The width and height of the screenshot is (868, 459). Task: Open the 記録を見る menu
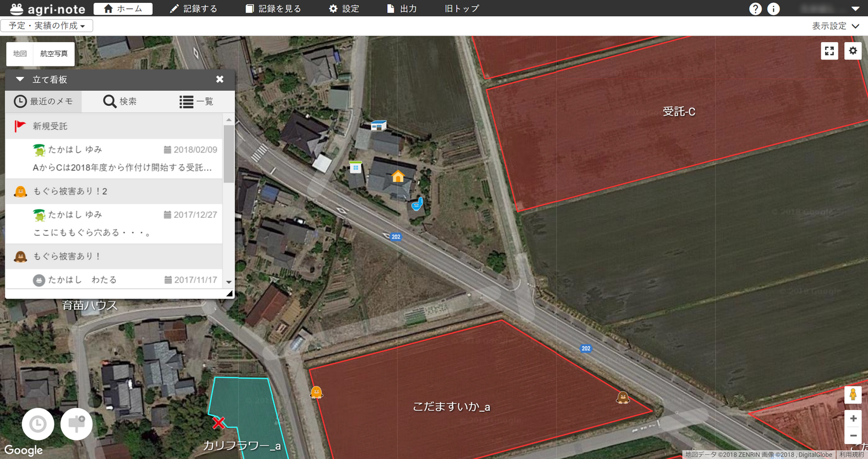[273, 9]
